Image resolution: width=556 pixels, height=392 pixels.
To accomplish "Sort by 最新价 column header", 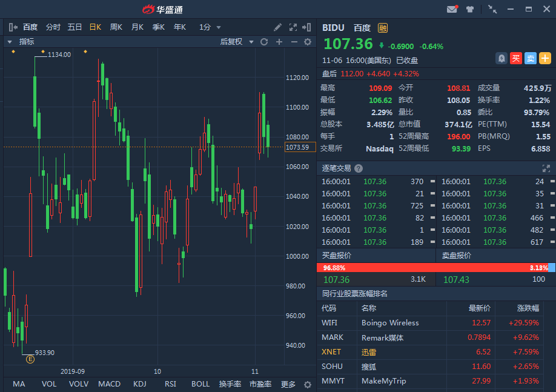I will click(480, 308).
